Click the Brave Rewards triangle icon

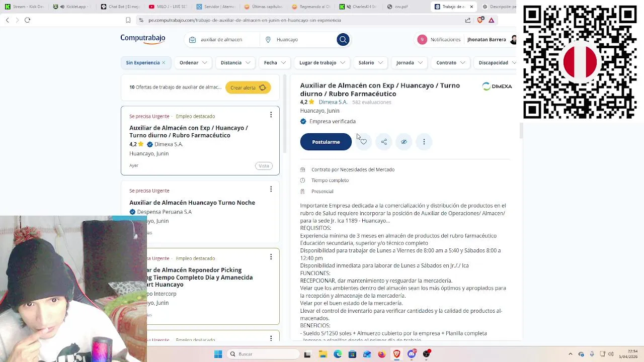[492, 20]
